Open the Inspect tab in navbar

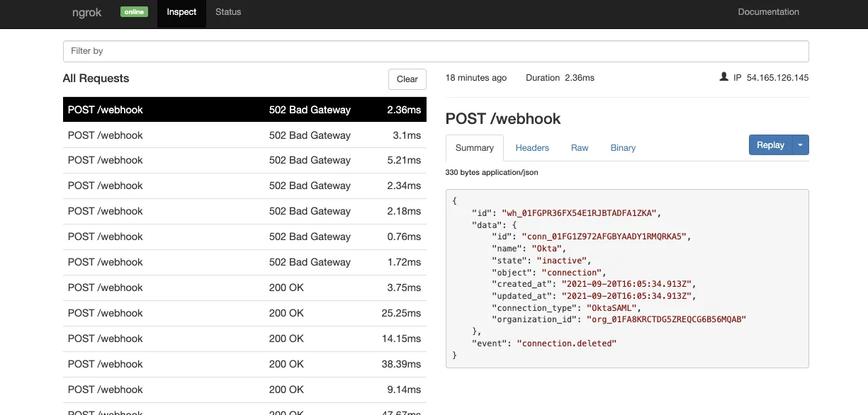(x=181, y=12)
